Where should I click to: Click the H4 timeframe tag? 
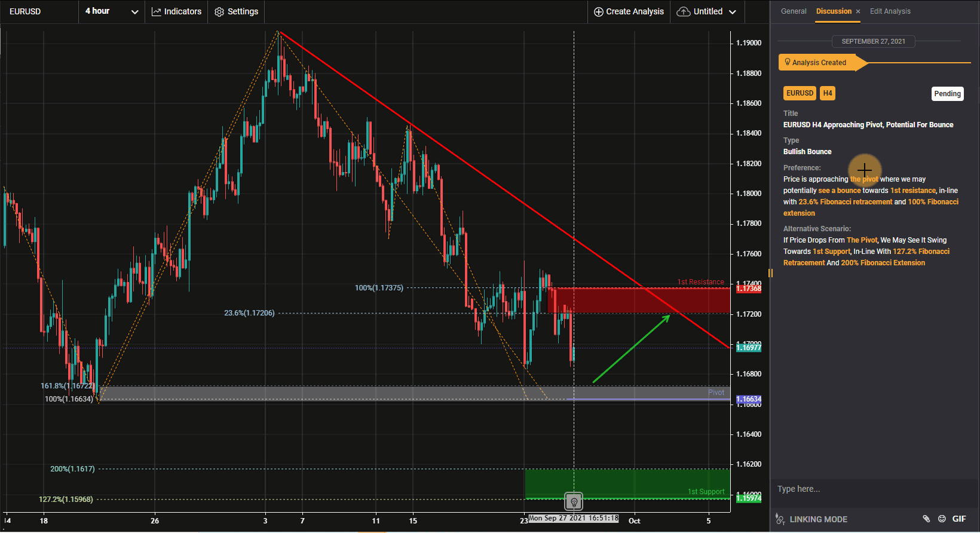point(828,93)
